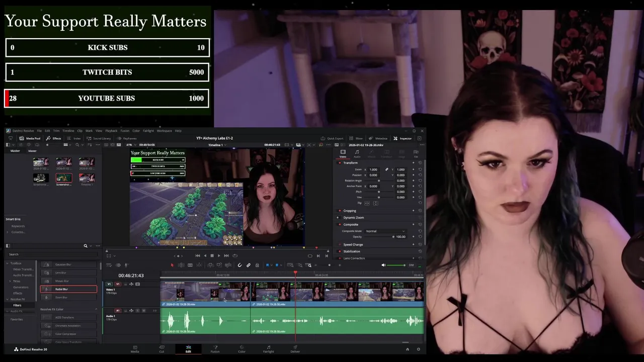Expand the Toolbox tree in Effects

coord(8,263)
